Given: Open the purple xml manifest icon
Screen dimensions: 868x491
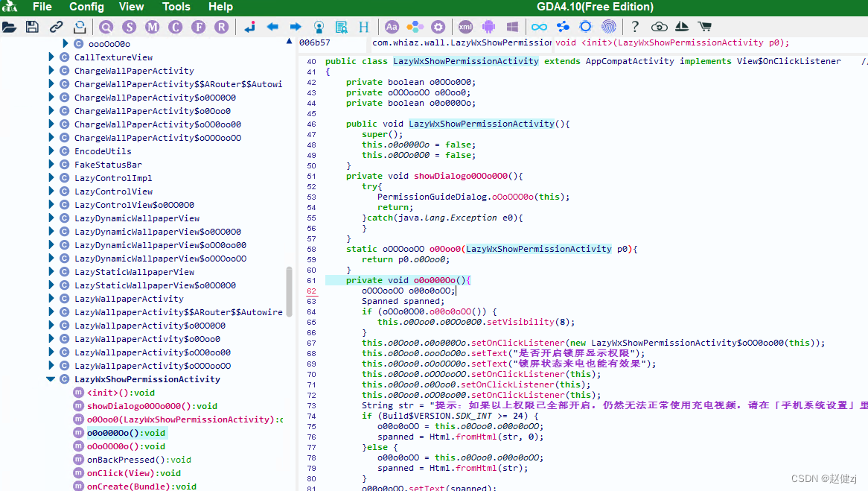Looking at the screenshot, I should click(x=465, y=27).
